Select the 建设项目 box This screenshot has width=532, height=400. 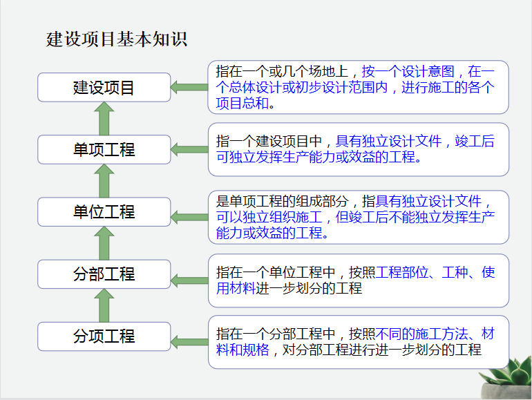click(104, 87)
